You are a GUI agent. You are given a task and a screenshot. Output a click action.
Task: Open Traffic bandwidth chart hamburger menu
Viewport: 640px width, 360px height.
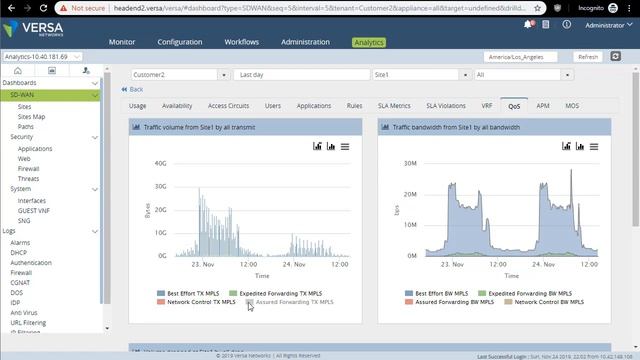point(594,147)
